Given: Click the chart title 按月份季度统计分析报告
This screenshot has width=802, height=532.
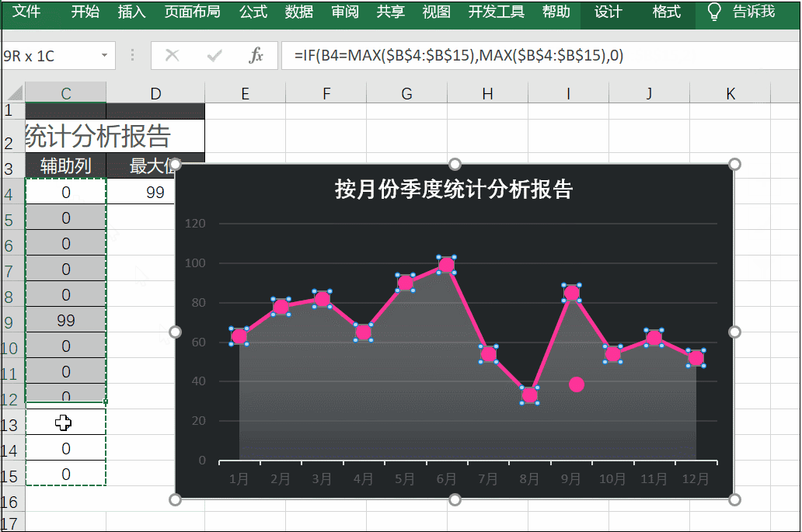Looking at the screenshot, I should click(x=454, y=189).
